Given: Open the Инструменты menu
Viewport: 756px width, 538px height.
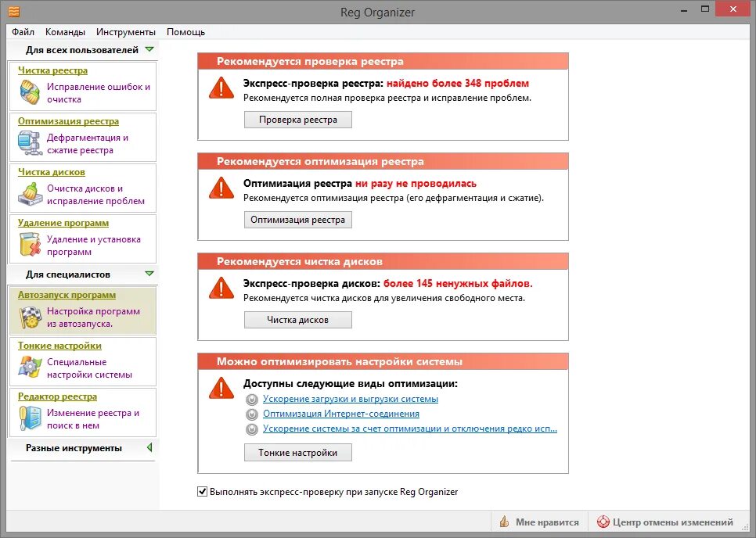Looking at the screenshot, I should 126,32.
